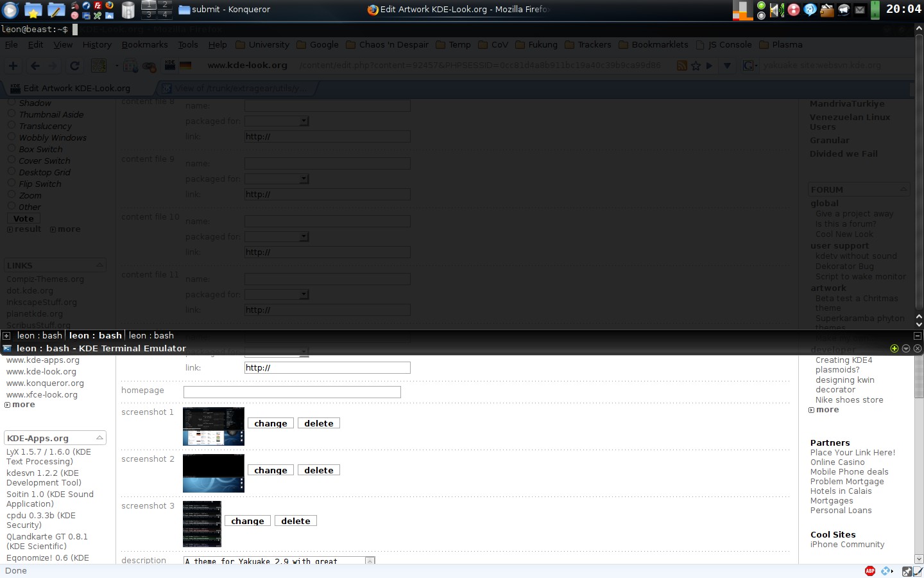
Task: Open the 'QLandkarte GT 0.8.1' link
Action: point(47,541)
